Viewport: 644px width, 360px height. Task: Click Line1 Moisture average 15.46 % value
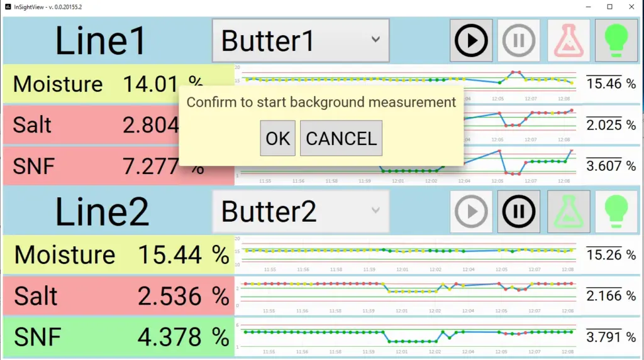611,84
